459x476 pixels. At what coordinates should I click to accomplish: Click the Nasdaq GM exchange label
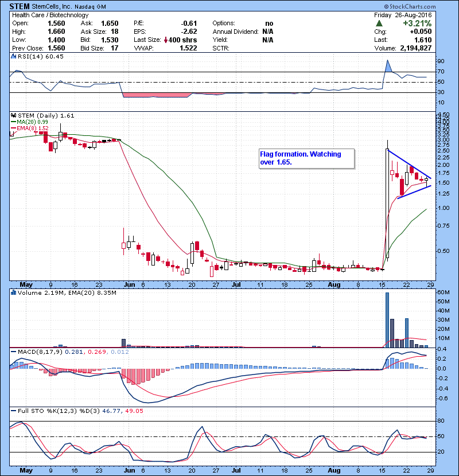tap(90, 7)
